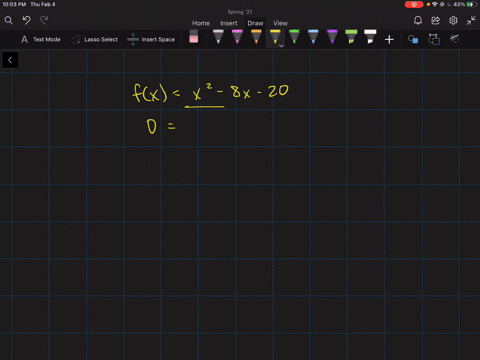The width and height of the screenshot is (480, 360).
Task: Open the shapes tool
Action: coord(413,39)
